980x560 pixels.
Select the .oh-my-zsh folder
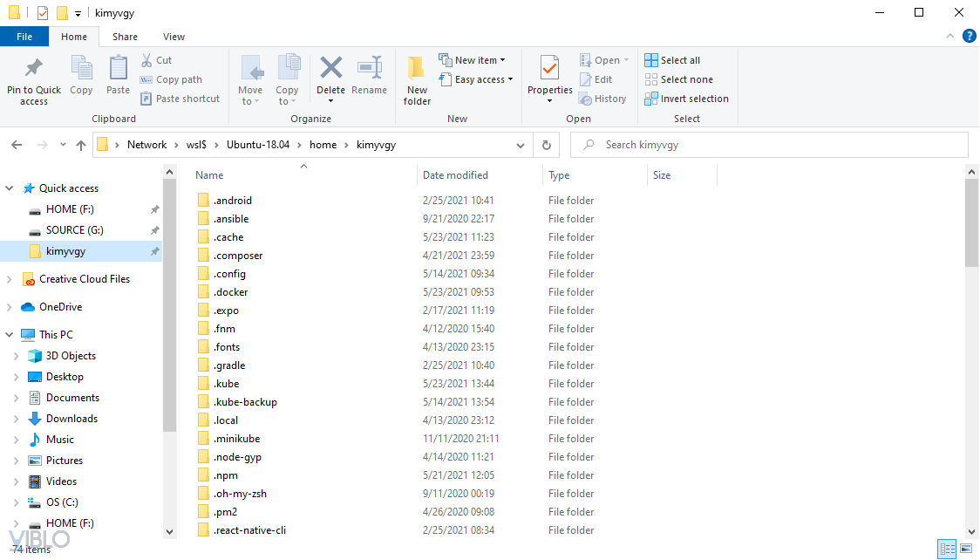click(240, 494)
